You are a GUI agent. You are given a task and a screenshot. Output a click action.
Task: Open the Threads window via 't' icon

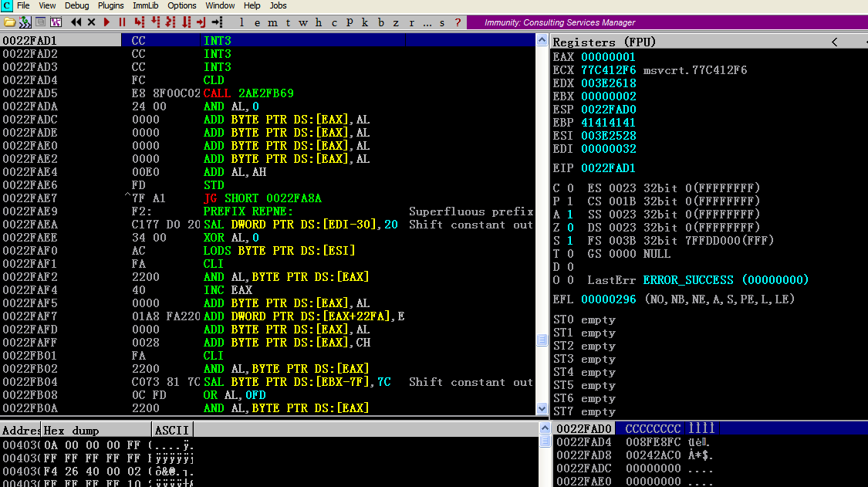289,22
